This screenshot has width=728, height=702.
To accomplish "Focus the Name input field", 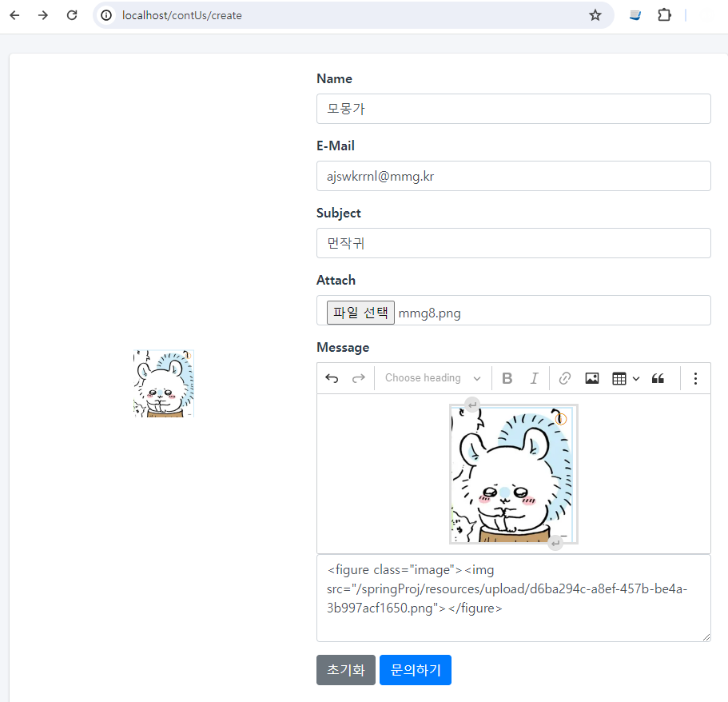I will point(514,109).
